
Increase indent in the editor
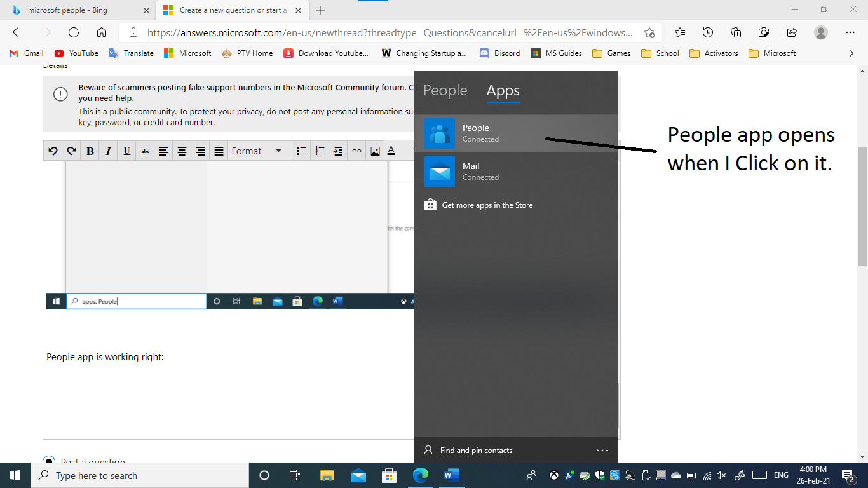click(339, 151)
